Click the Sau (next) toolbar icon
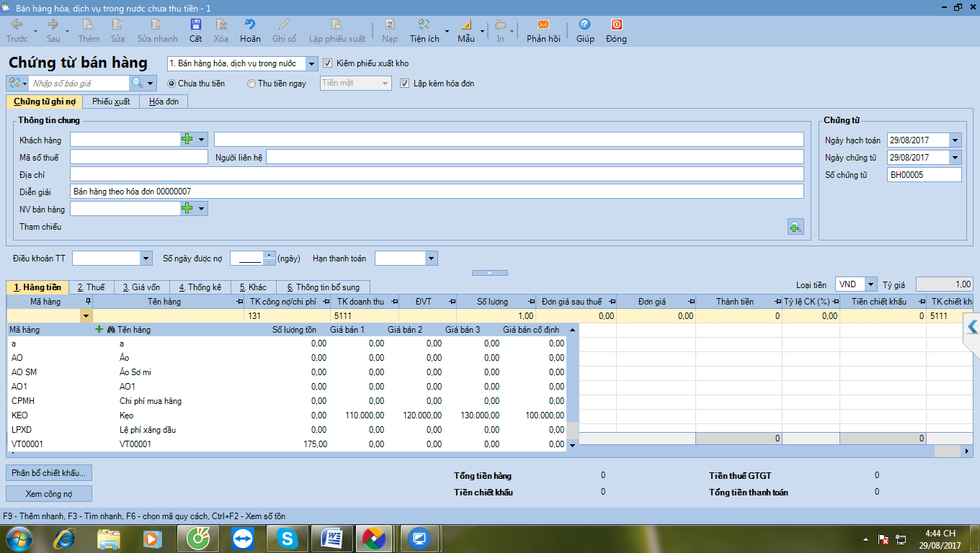Screen dimensions: 980x553 53,24
